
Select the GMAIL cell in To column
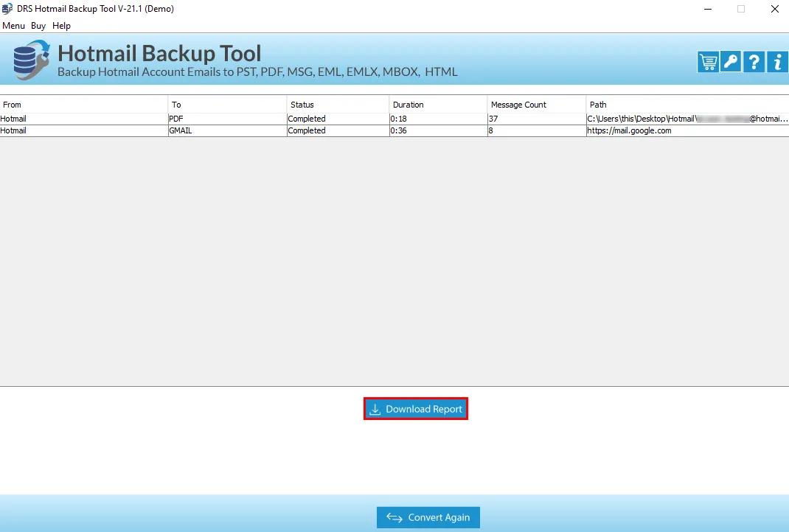pyautogui.click(x=227, y=130)
